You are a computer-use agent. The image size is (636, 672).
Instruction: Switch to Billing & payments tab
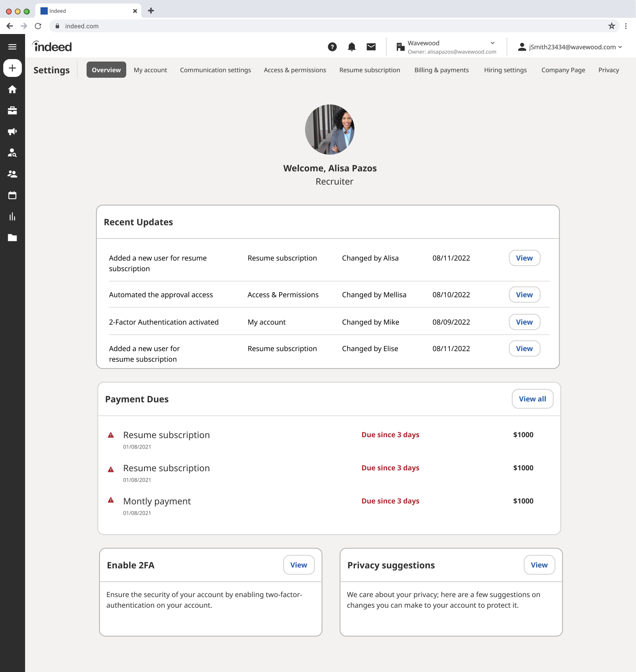point(441,70)
